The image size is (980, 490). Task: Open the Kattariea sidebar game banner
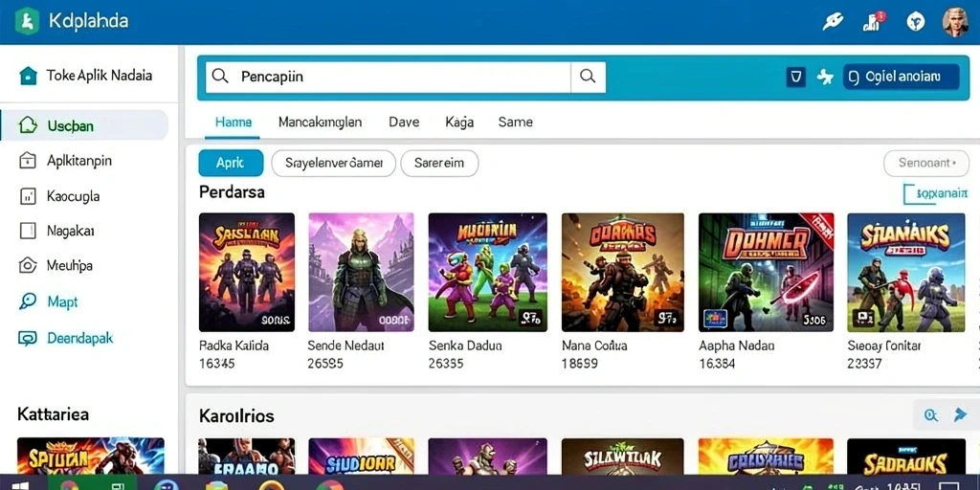(91, 456)
